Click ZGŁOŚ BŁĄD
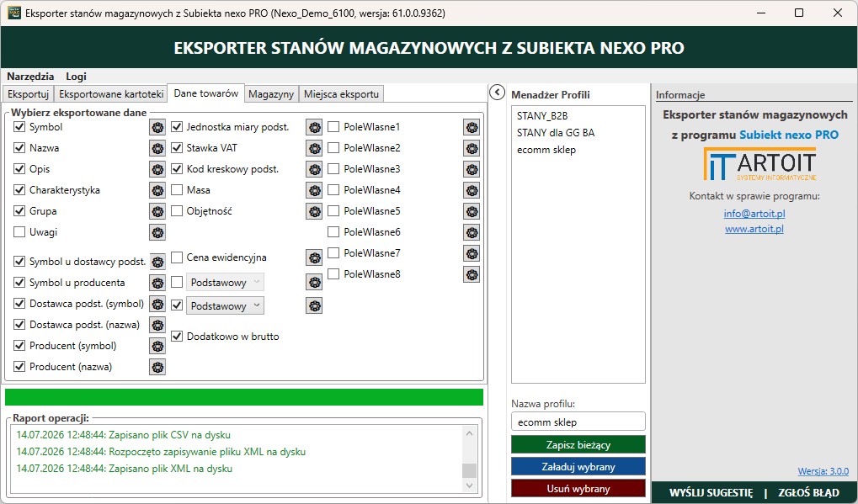Image resolution: width=858 pixels, height=504 pixels. [808, 492]
